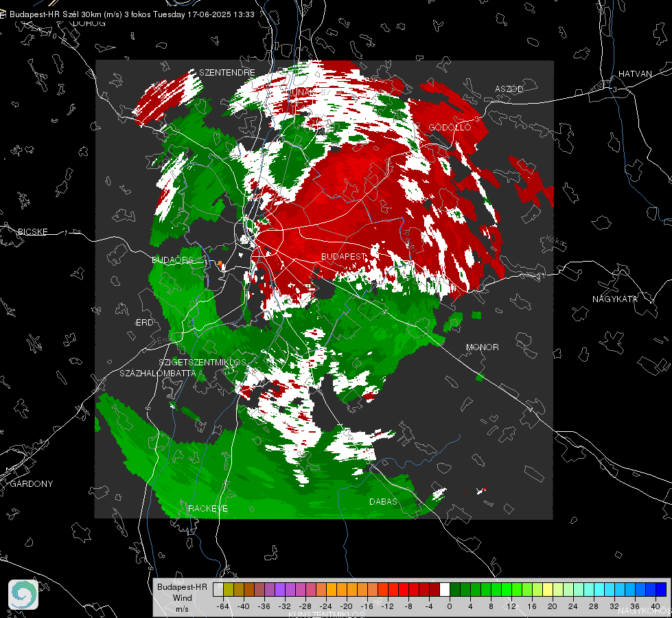Click the '-36' legend value
Viewport: 672px width, 618px height.
pos(264,606)
